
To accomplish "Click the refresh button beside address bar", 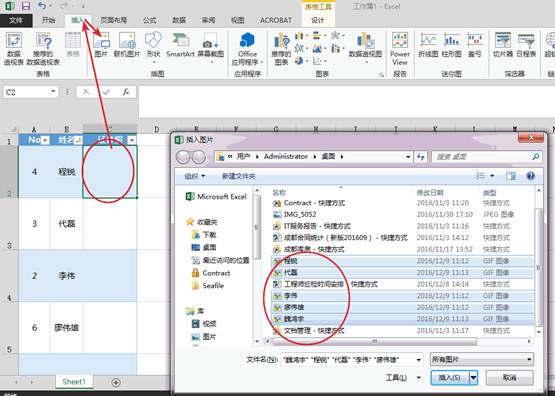I will (x=421, y=157).
